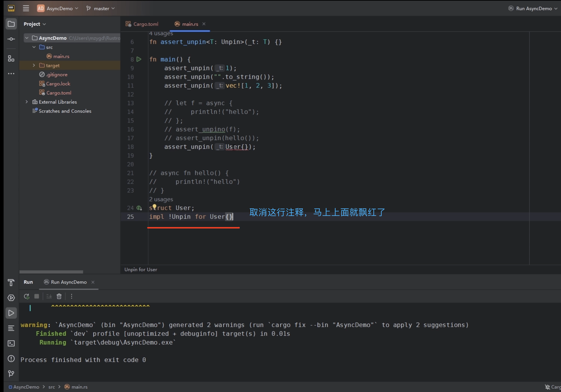Toggle the Scroll to End button
Screen dimensions: 561x392
coord(49,296)
